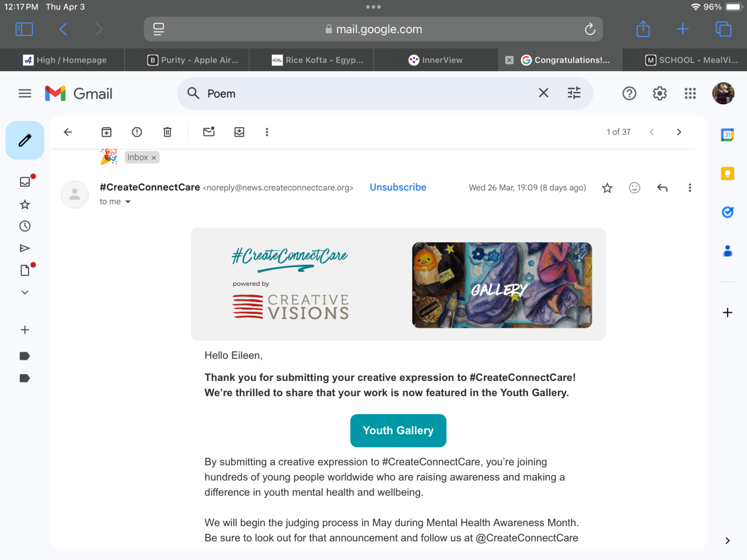Open Google Keep side panel

click(727, 173)
